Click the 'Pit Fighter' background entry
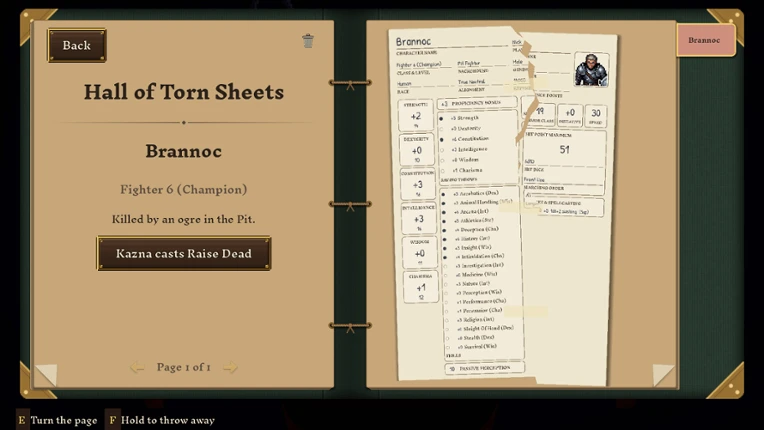 click(x=469, y=63)
